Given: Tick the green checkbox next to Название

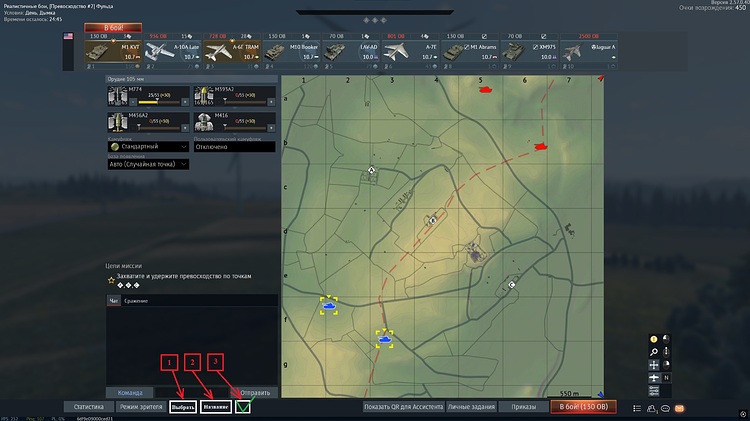Looking at the screenshot, I should (243, 407).
